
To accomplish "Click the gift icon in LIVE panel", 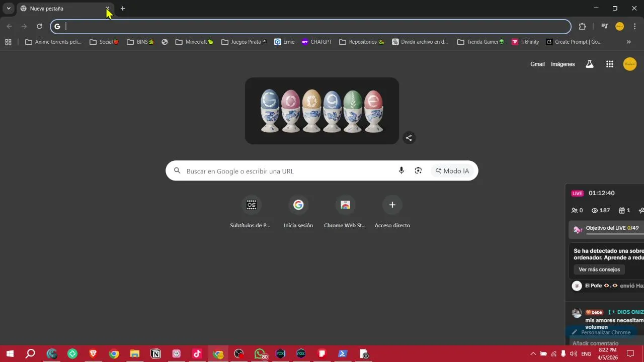I will point(622,211).
